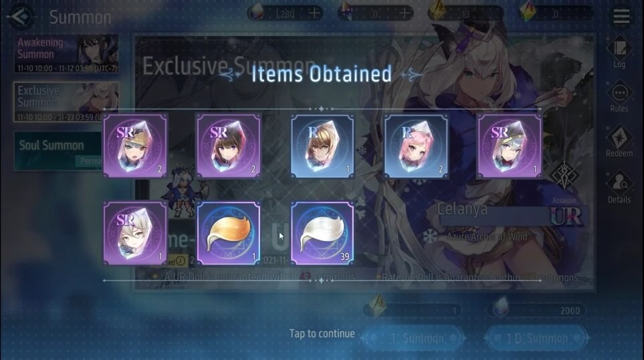Viewport: 644px width, 360px height.
Task: Open the Redeem icon
Action: 619,142
